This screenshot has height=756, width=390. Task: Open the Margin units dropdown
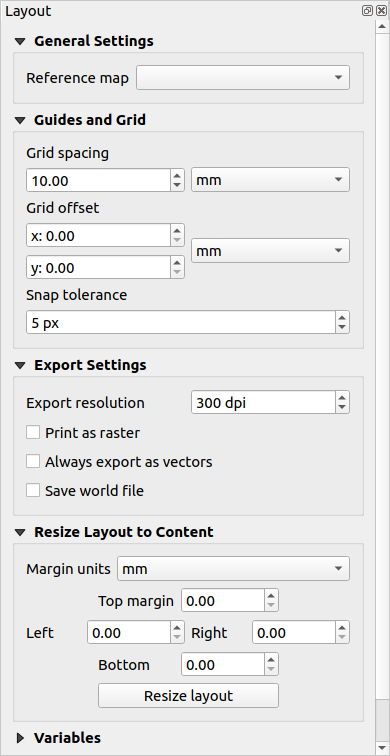click(233, 569)
